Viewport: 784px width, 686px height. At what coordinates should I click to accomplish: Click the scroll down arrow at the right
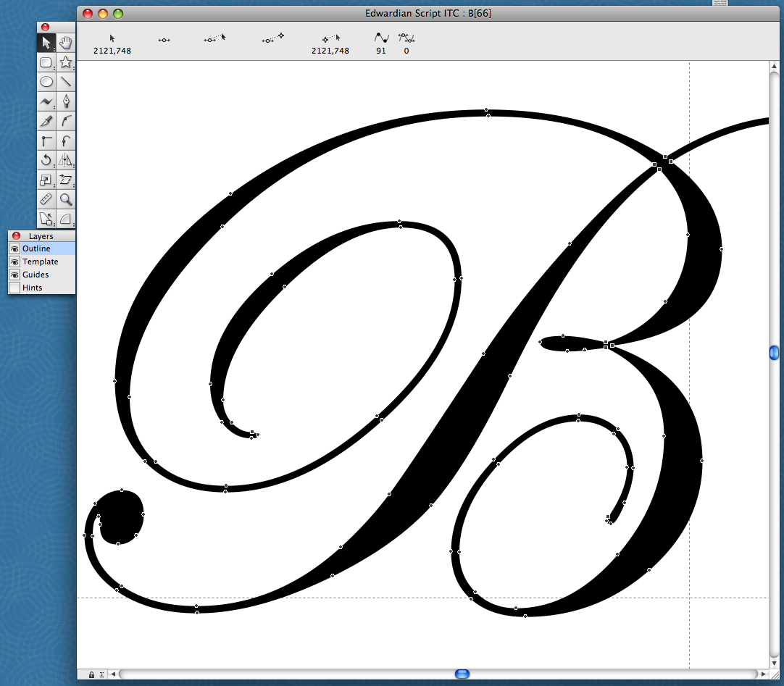click(x=774, y=664)
